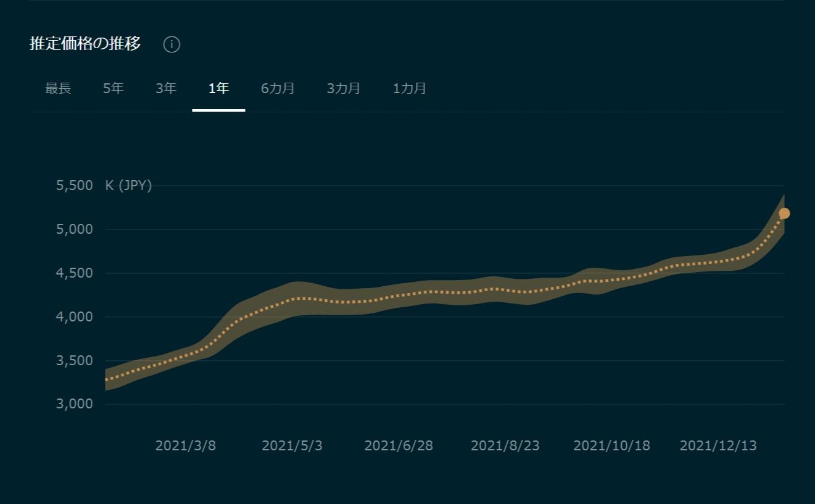815x504 pixels.
Task: Select the 5,000 y-axis value label
Action: coord(74,229)
